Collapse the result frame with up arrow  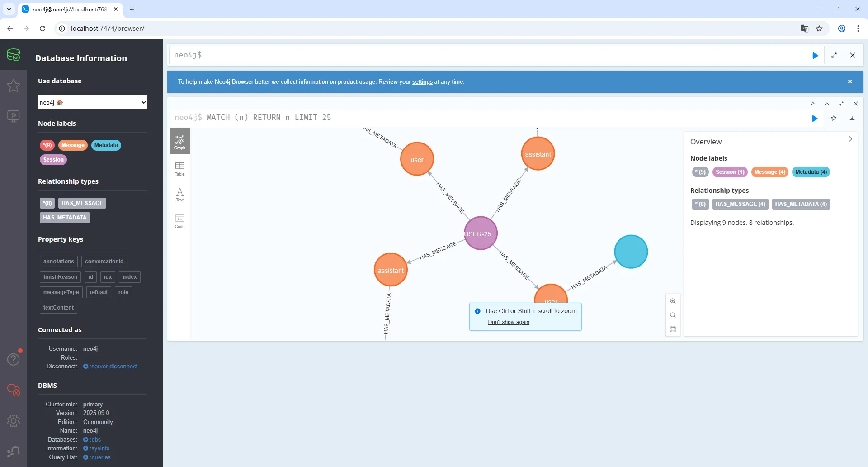827,104
